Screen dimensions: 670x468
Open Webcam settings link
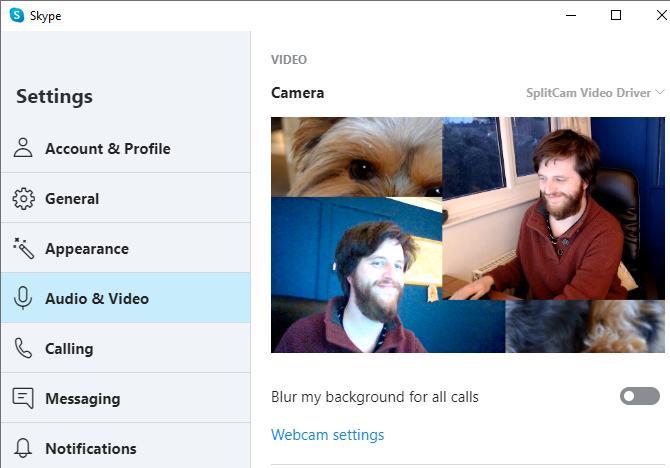pyautogui.click(x=327, y=435)
